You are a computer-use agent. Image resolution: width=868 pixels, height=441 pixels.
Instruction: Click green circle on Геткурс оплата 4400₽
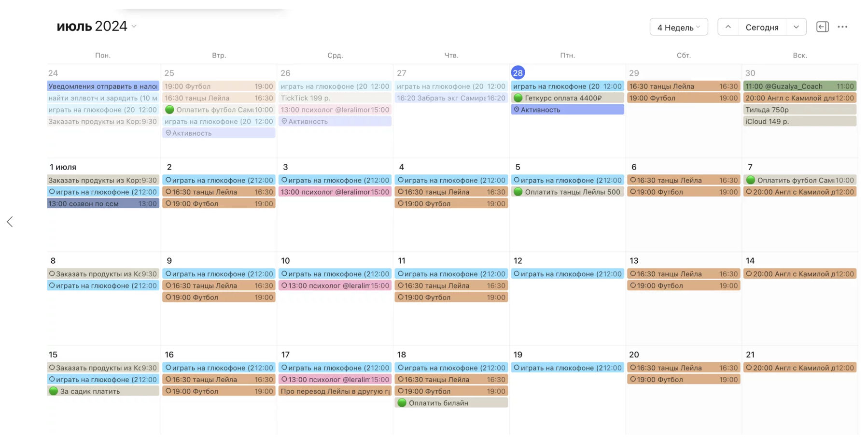point(518,98)
